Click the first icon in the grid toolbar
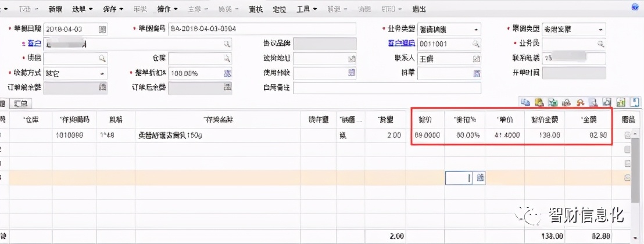The height and width of the screenshot is (244, 644). pyautogui.click(x=525, y=102)
